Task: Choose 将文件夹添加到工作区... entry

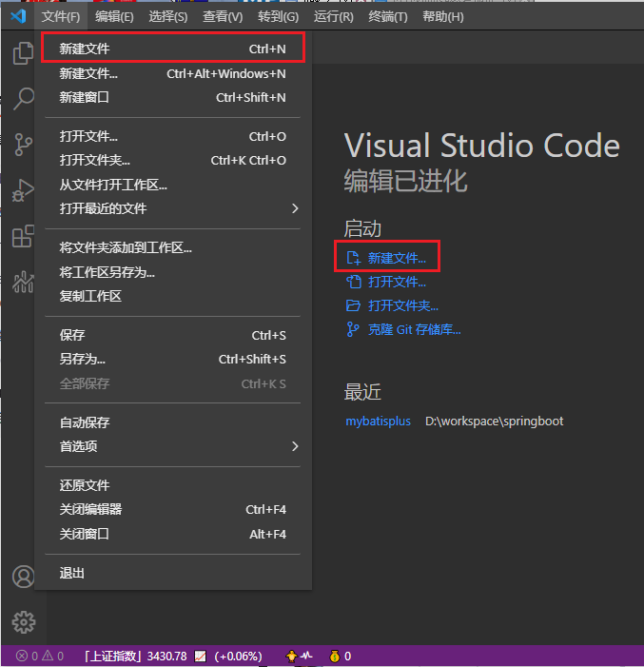Action: 173,247
